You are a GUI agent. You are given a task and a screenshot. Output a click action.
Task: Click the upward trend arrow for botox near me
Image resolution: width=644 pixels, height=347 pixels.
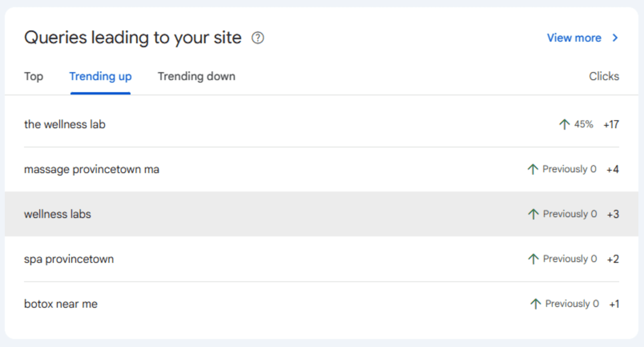535,304
